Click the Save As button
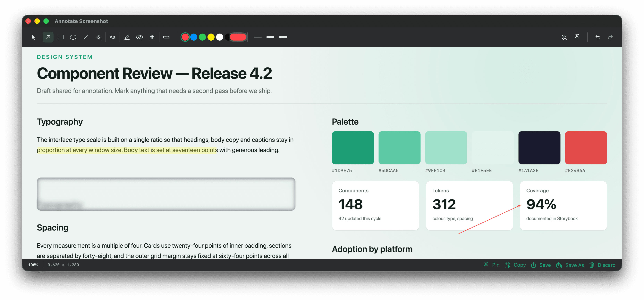The width and height of the screenshot is (644, 300). coord(570,265)
